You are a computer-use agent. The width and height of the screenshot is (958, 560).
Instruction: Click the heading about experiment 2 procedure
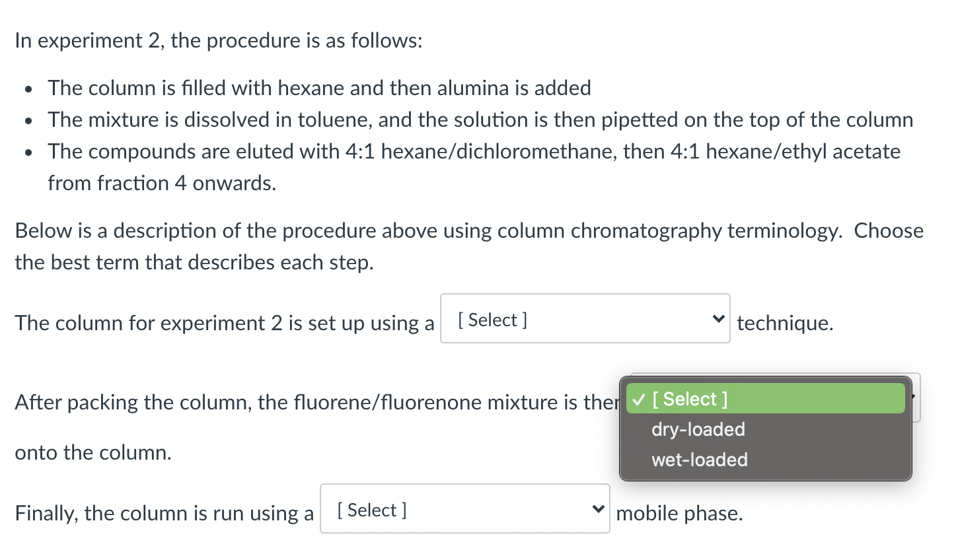[x=218, y=40]
